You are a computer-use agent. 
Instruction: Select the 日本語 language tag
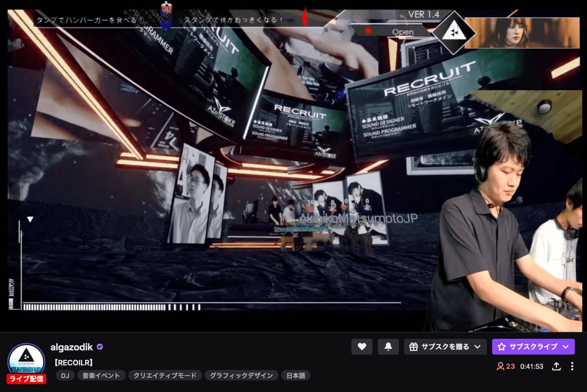[x=296, y=375]
